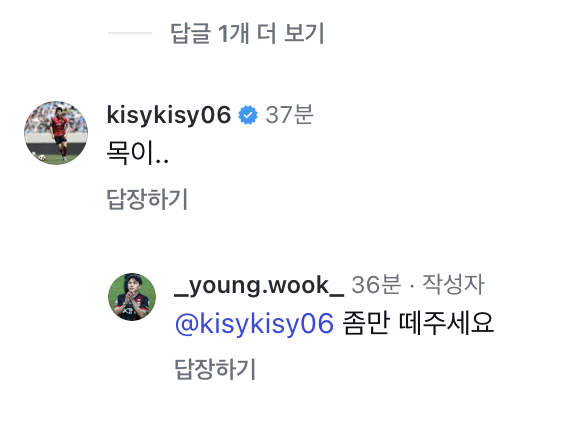Viewport: 567px width, 430px height.
Task: Click the blue verified badge beside kisykisy06
Action: pyautogui.click(x=248, y=115)
